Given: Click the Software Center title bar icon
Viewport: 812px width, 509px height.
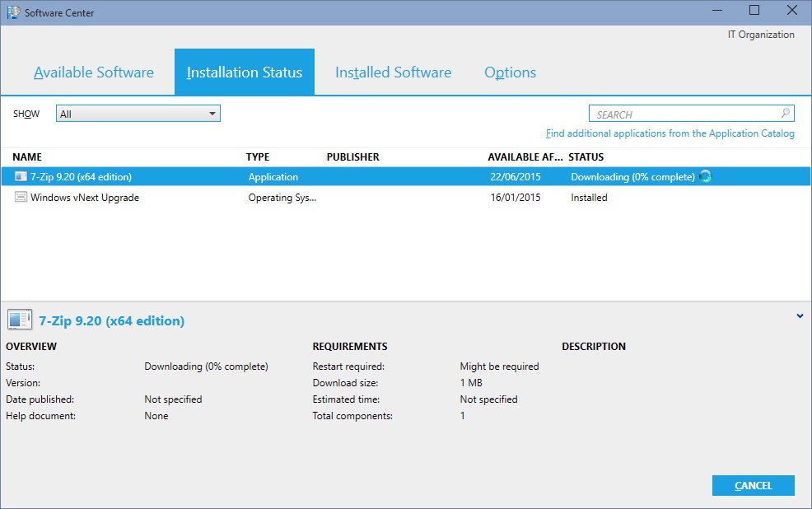Looking at the screenshot, I should tap(12, 12).
